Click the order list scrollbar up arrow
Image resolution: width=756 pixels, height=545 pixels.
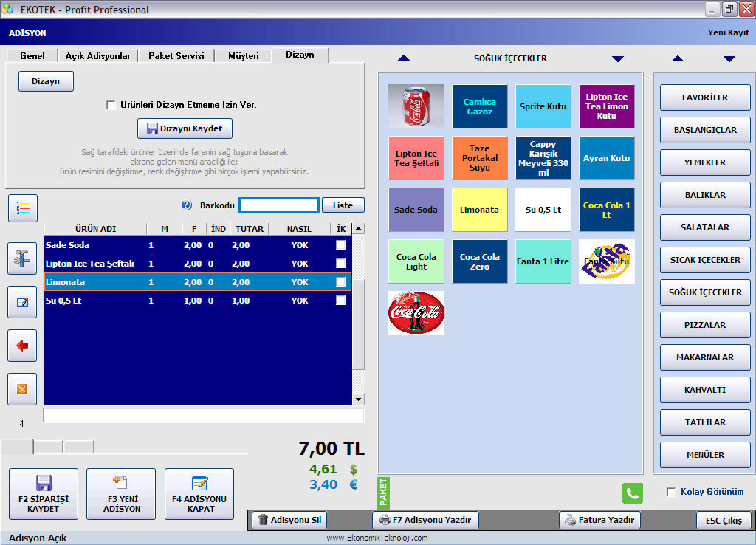click(358, 228)
